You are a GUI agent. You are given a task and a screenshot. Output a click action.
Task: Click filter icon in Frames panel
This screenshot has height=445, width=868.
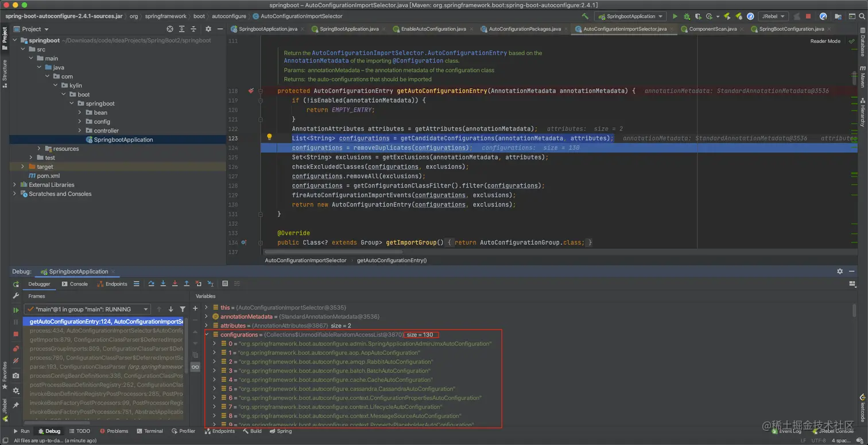pyautogui.click(x=183, y=309)
